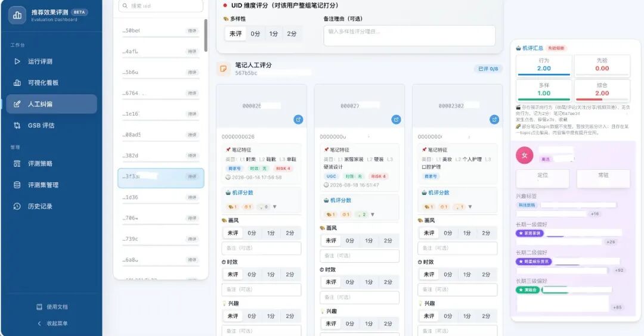This screenshot has height=336, width=644.
Task: Click the 定位 info box
Action: tap(543, 179)
